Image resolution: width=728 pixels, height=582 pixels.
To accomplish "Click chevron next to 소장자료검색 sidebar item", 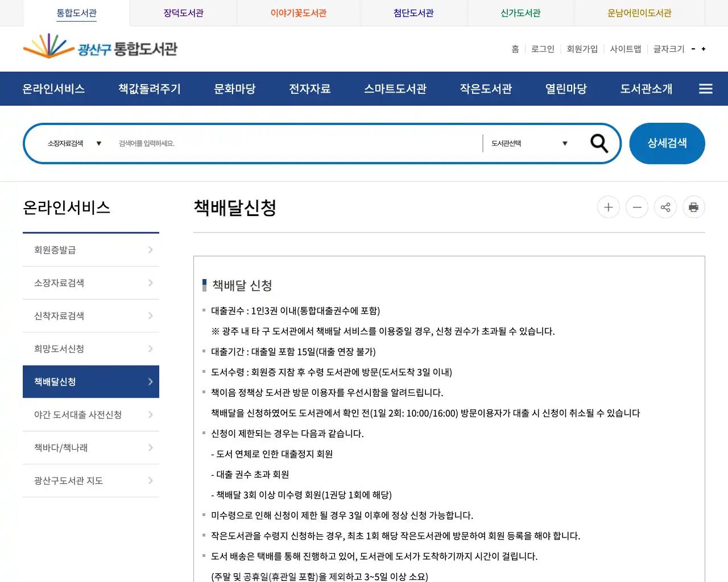I will [x=150, y=282].
